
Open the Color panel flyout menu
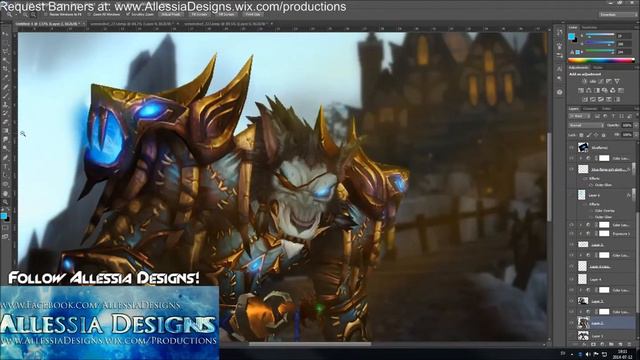click(635, 28)
